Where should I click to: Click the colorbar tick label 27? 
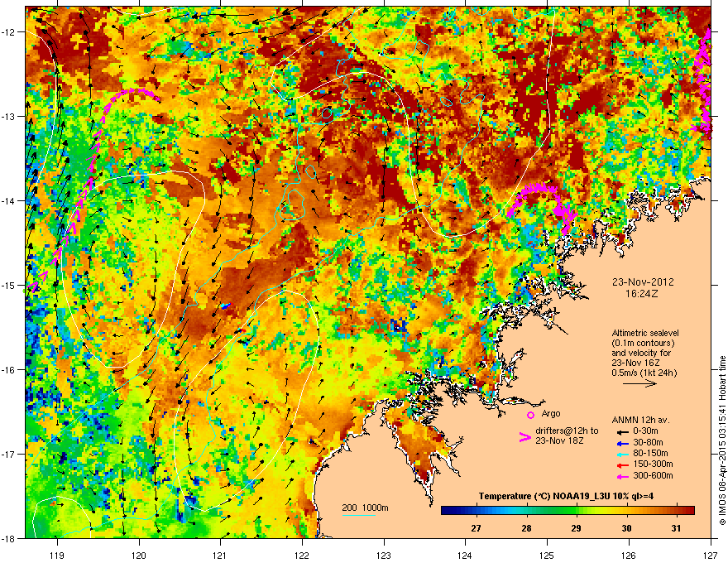click(x=476, y=528)
